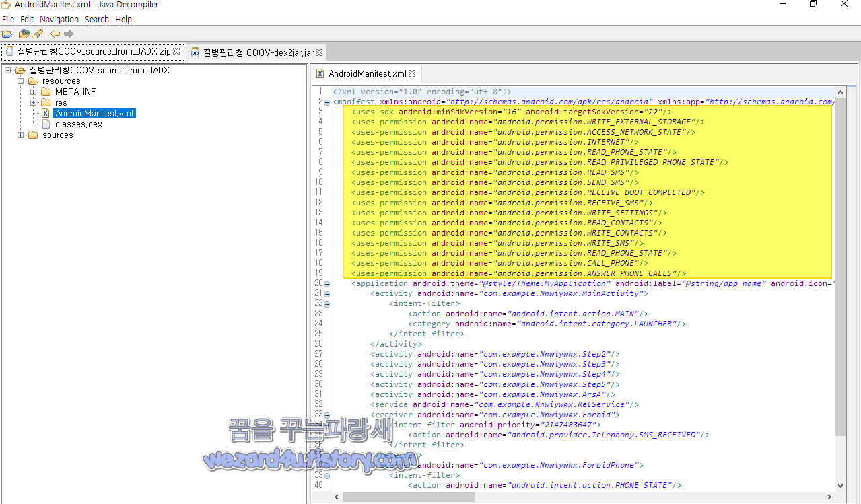
Task: Click the XML icon on AndroidManifest.xml editor tab
Action: [320, 73]
